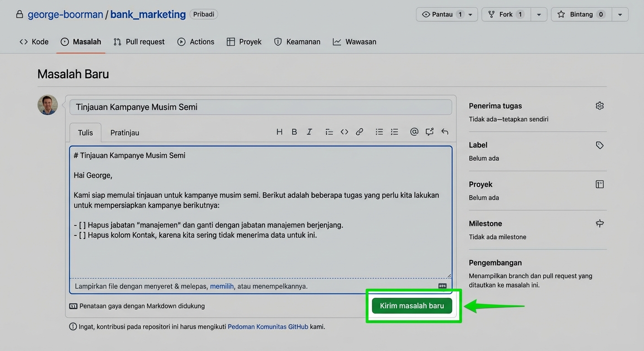
Task: Add a link with the chain icon
Action: click(360, 132)
